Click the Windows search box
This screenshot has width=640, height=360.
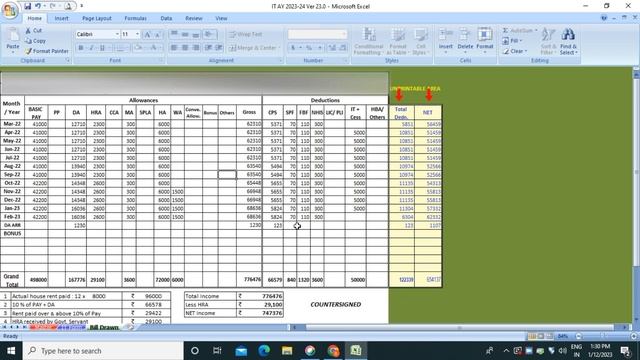click(103, 351)
